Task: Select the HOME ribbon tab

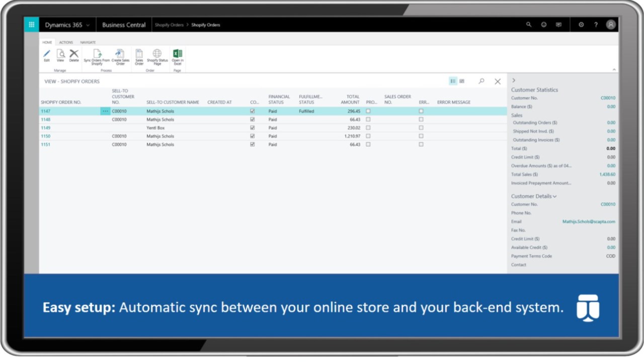Action: [x=47, y=42]
